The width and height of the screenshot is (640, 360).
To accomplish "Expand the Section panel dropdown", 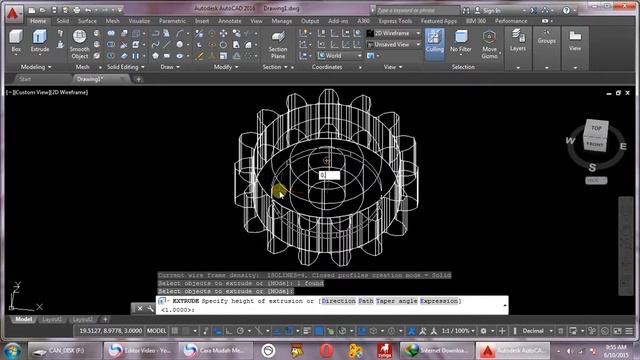I will point(275,67).
